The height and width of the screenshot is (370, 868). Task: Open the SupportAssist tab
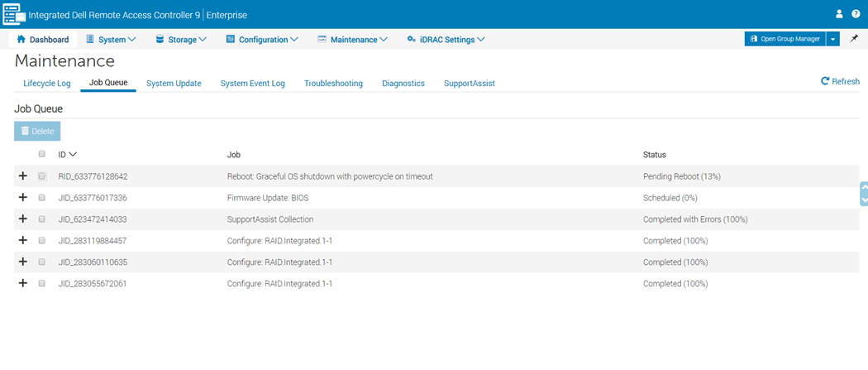point(470,83)
